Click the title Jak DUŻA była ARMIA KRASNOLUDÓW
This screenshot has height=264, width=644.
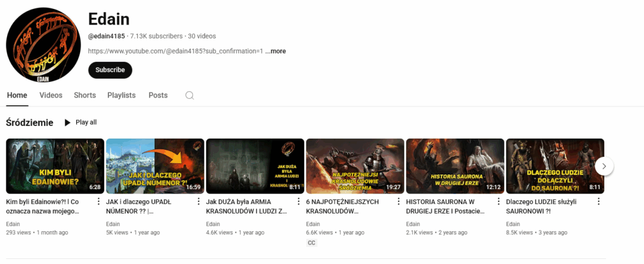click(247, 207)
